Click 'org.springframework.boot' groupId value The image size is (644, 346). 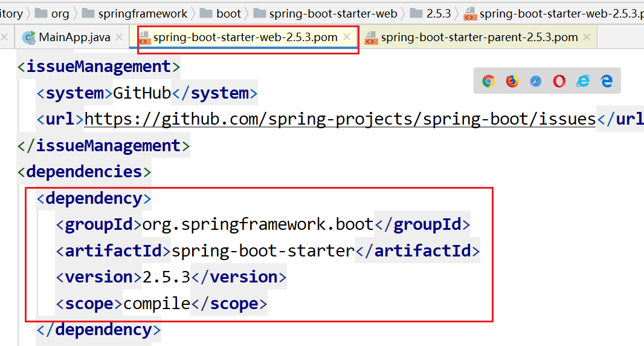click(258, 224)
